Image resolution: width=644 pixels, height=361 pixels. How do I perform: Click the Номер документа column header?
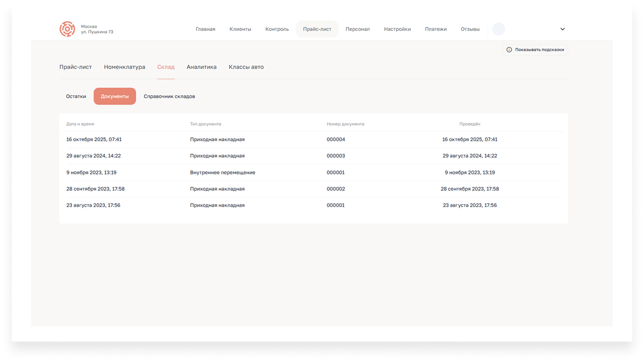tap(345, 124)
